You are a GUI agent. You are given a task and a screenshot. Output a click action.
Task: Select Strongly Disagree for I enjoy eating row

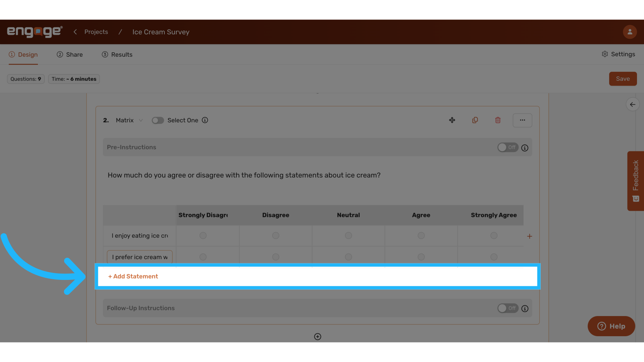[203, 236]
